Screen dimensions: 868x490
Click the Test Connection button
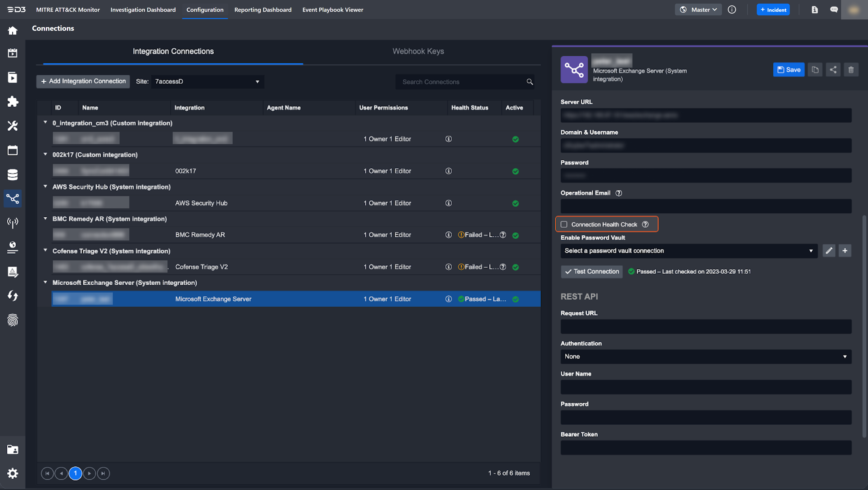(592, 271)
